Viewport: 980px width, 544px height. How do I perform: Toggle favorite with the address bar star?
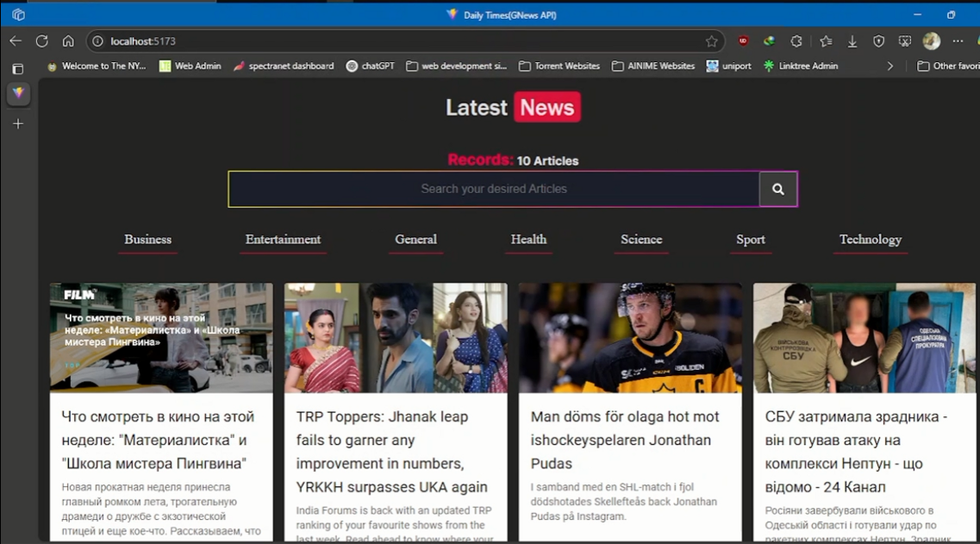coord(712,41)
